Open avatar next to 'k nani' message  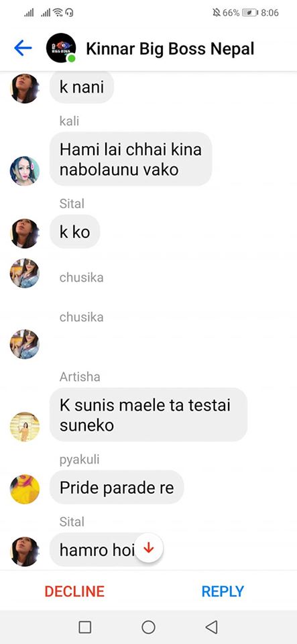(x=25, y=89)
